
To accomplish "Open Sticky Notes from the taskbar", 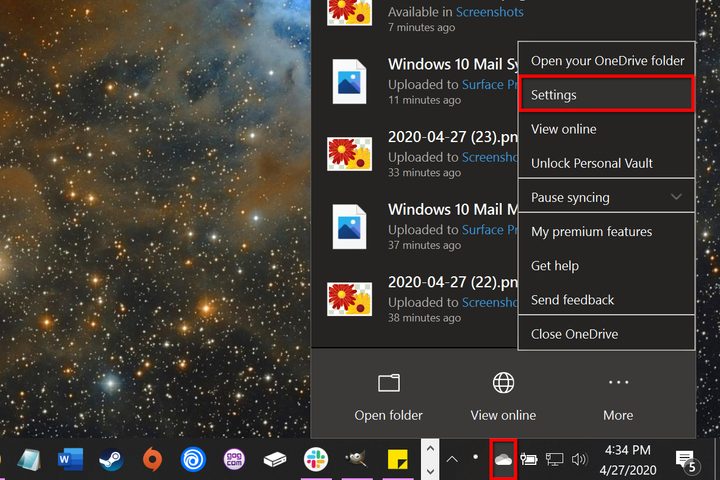I will coord(398,460).
